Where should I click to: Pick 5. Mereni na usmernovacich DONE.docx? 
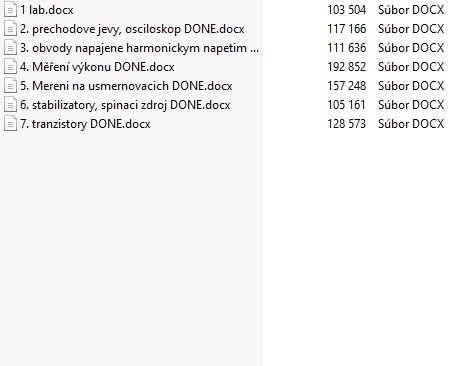[x=126, y=86]
